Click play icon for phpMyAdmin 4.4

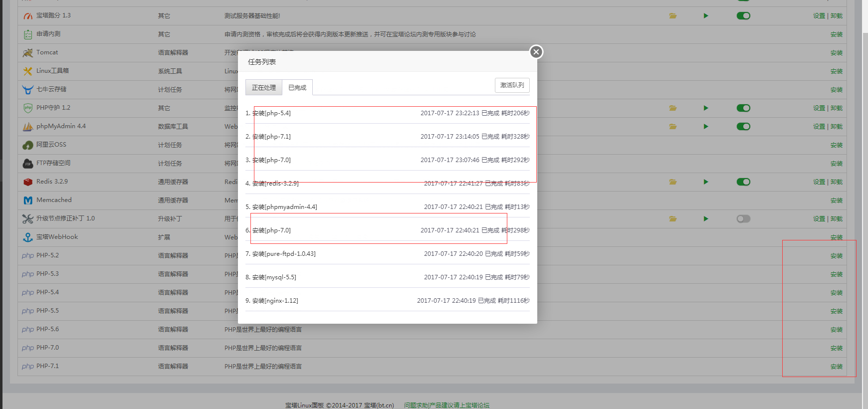coord(706,127)
